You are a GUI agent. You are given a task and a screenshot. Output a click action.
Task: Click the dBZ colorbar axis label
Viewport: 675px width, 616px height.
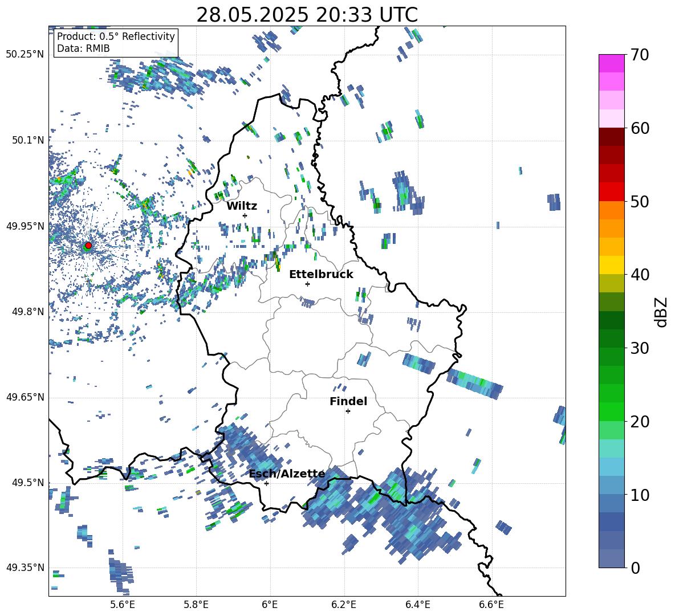(x=662, y=312)
